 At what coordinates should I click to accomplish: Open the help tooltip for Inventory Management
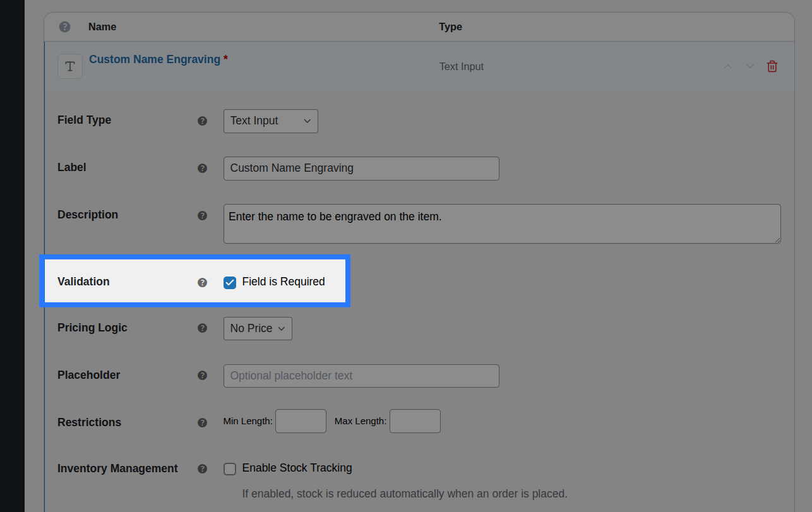(202, 468)
